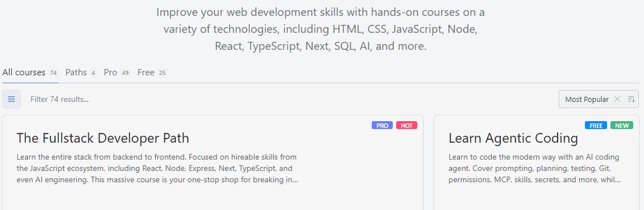The width and height of the screenshot is (644, 210).
Task: Click the FREE badge on Agentic Coding card
Action: pyautogui.click(x=596, y=125)
